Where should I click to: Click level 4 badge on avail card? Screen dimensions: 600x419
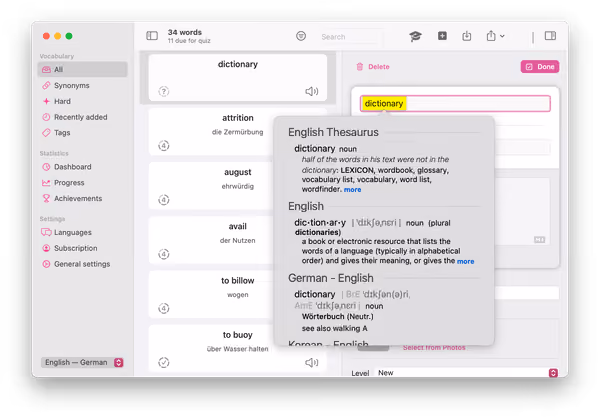point(164,254)
